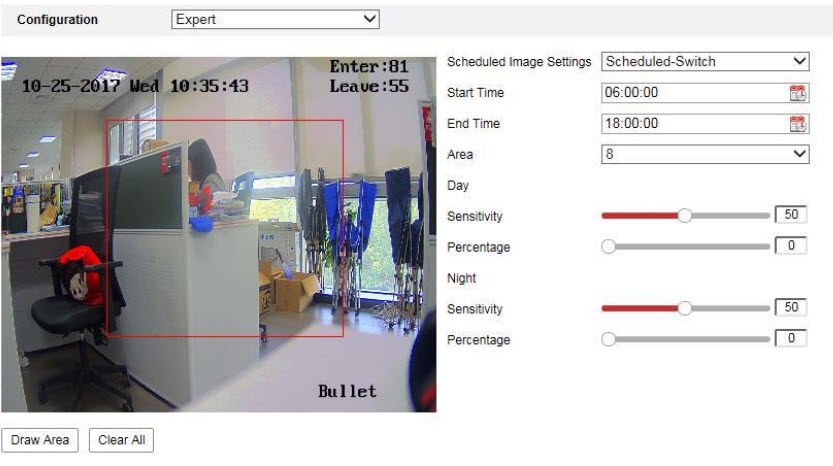Click the End Time field 18:00:00
Image resolution: width=833 pixels, height=466 pixels.
click(x=694, y=124)
